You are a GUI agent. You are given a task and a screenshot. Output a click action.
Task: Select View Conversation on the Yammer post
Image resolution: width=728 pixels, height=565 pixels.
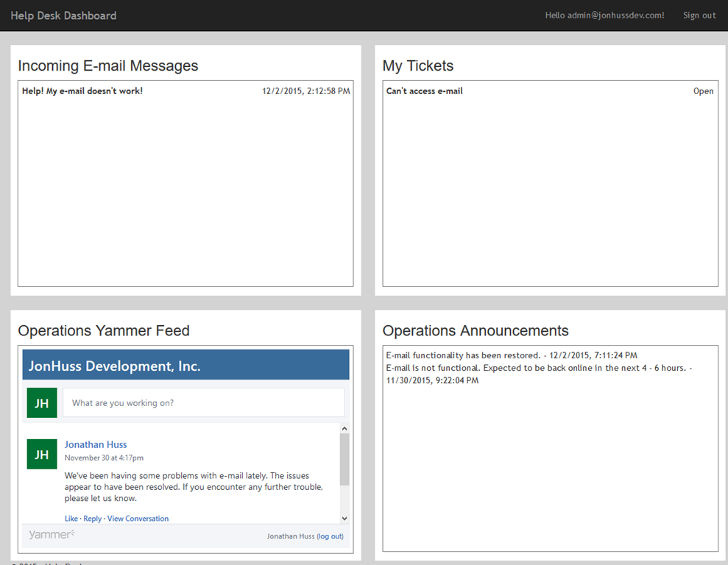(138, 519)
